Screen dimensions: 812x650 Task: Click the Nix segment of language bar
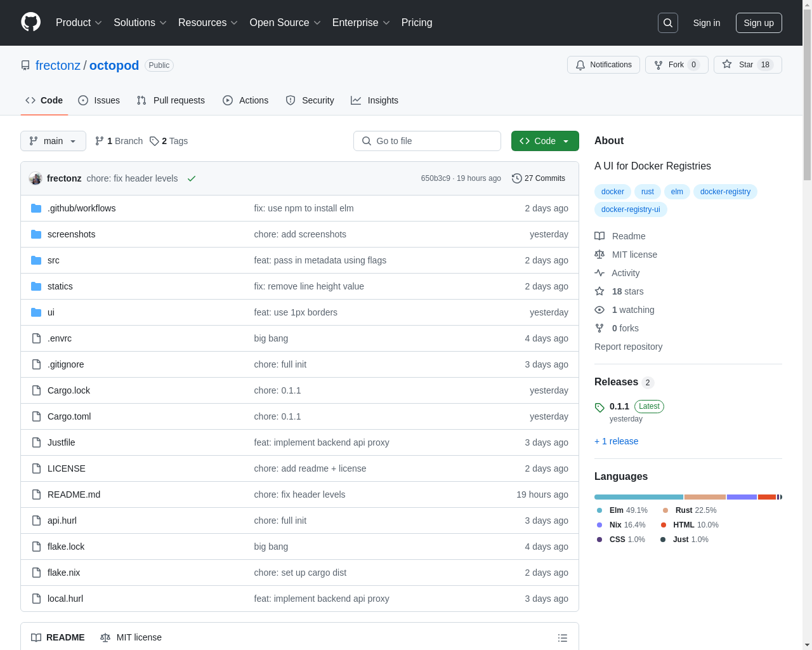[742, 497]
